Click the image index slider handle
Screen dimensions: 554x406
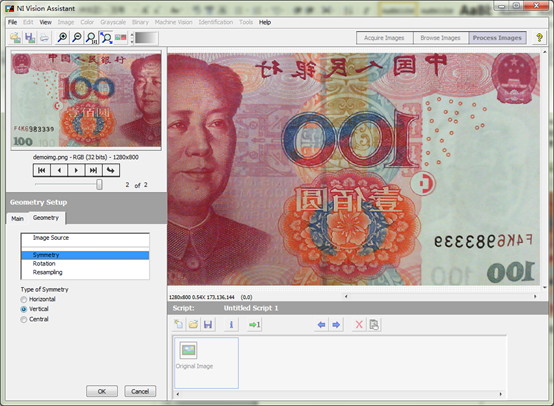pos(100,184)
